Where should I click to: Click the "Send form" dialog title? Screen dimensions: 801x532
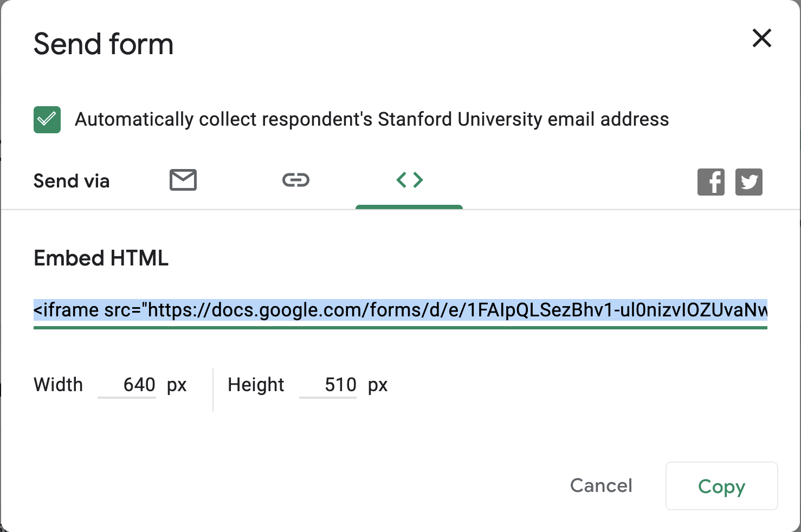104,44
